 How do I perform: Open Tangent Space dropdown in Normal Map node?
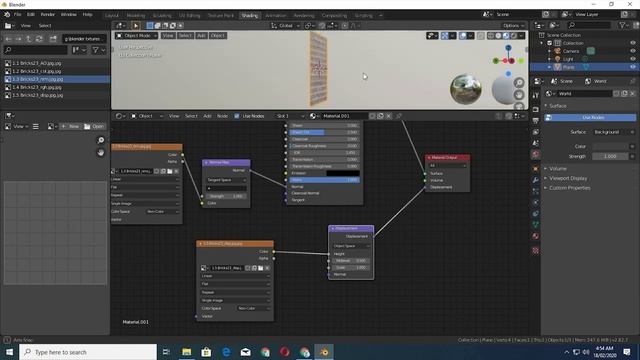click(227, 180)
